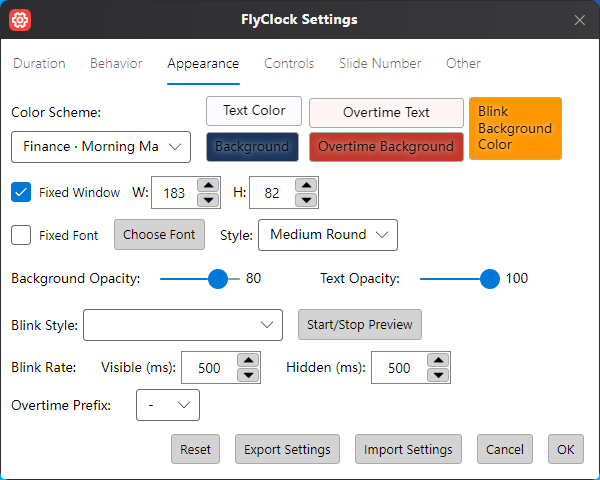Click the Choose Font button
This screenshot has height=480, width=600.
pos(159,235)
